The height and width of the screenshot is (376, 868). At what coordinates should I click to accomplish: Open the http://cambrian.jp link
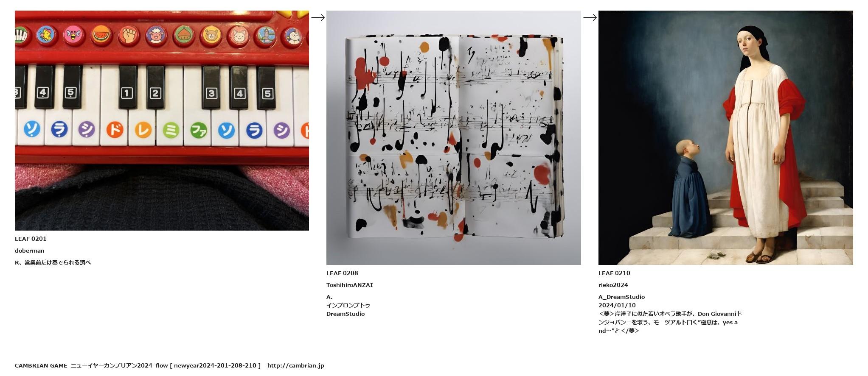(295, 365)
